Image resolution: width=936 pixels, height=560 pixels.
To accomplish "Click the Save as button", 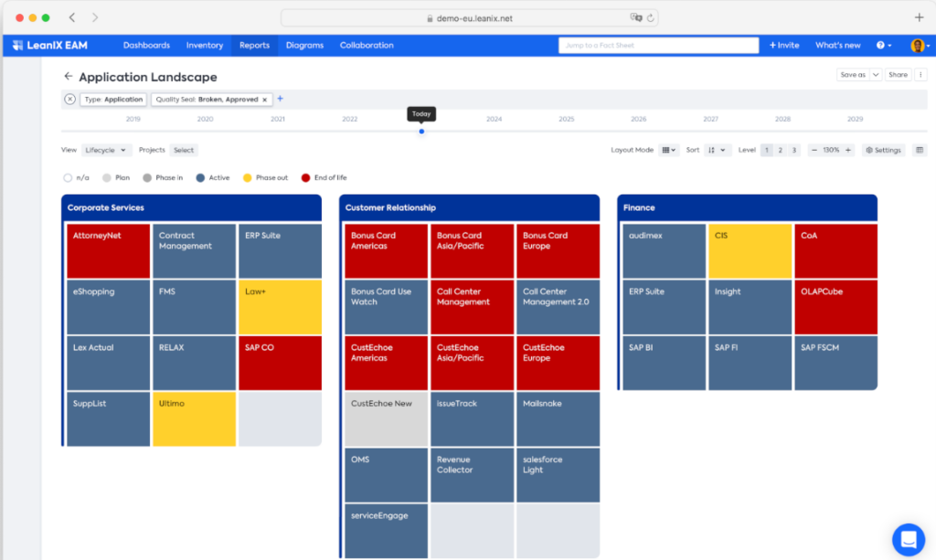I will 853,75.
